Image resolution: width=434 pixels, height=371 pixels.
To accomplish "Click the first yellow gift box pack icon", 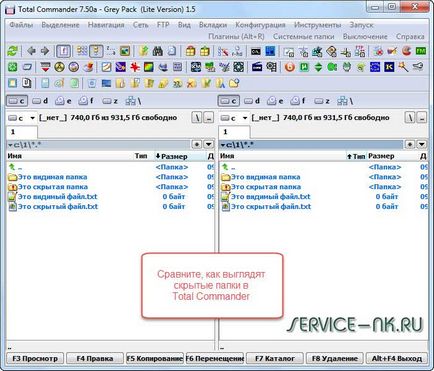I will coord(191,51).
